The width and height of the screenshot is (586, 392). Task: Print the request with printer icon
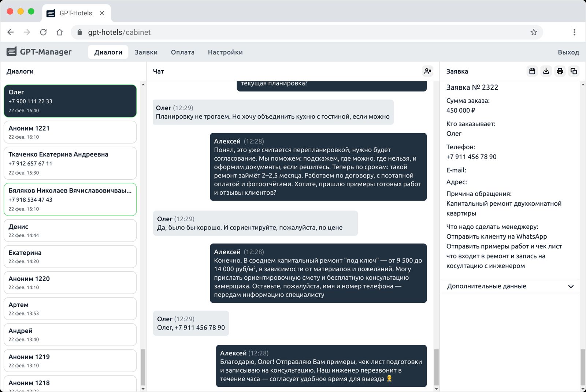(x=560, y=71)
